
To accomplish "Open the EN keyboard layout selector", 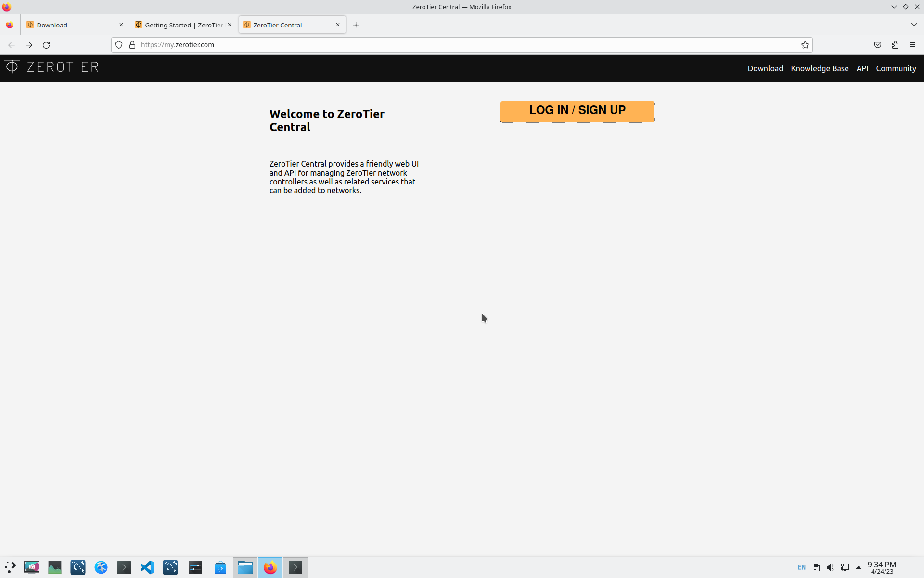I will (801, 567).
